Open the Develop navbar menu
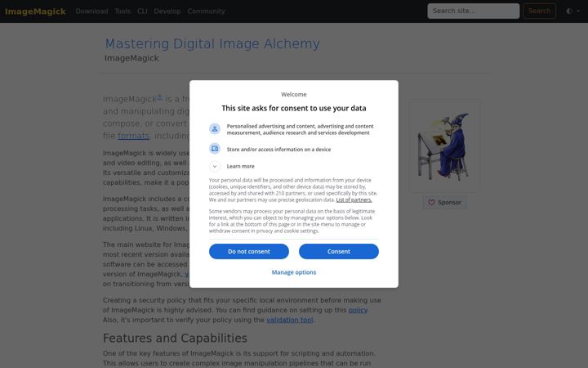This screenshot has height=368, width=588. pos(167,11)
